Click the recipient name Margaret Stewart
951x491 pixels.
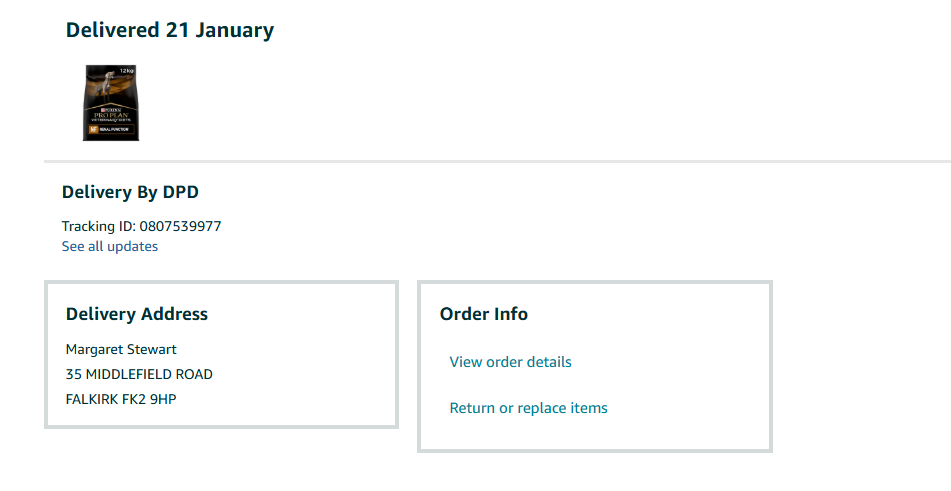pos(121,350)
